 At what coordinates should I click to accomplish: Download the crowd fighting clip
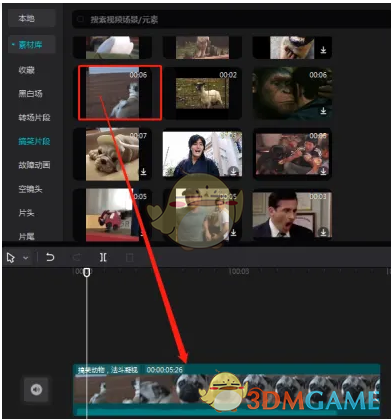[x=323, y=171]
